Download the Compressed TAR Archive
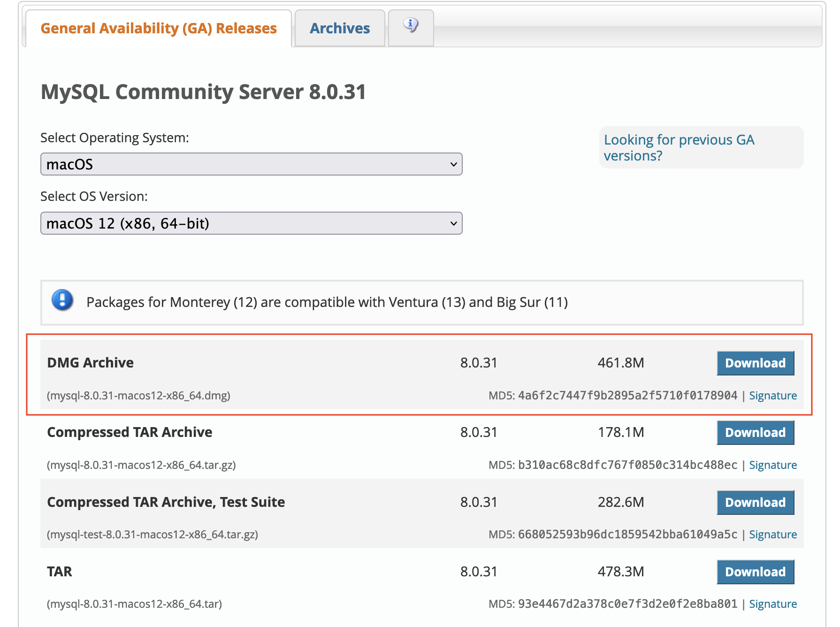 [755, 433]
